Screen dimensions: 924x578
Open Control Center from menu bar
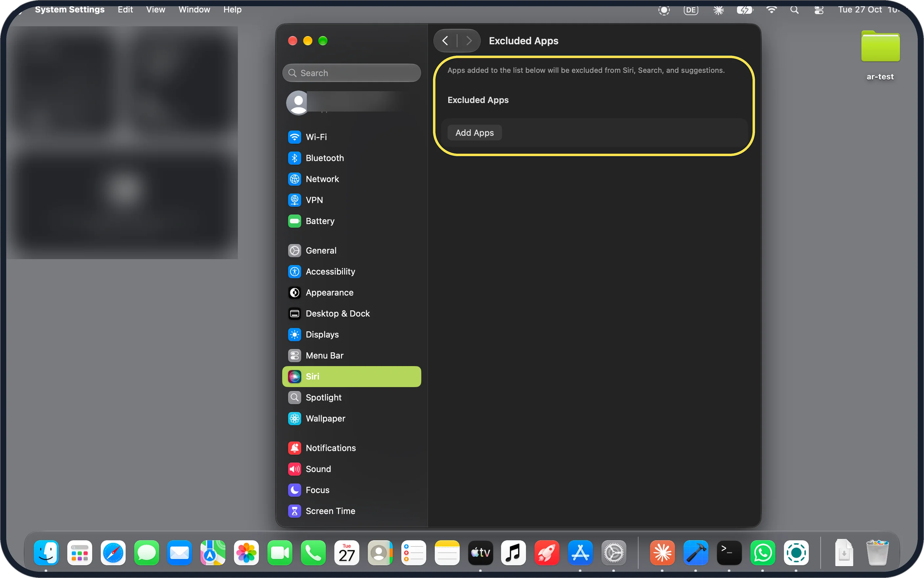(x=818, y=10)
